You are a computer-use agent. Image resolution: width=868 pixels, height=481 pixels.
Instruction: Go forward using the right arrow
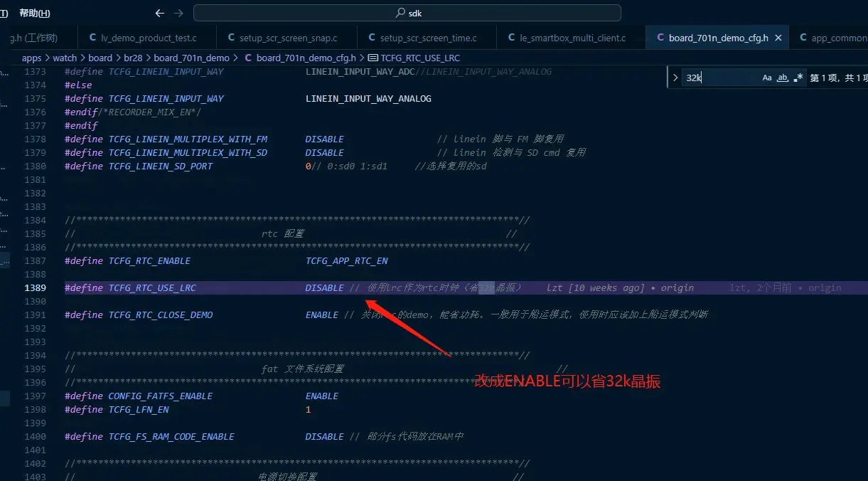pos(178,13)
